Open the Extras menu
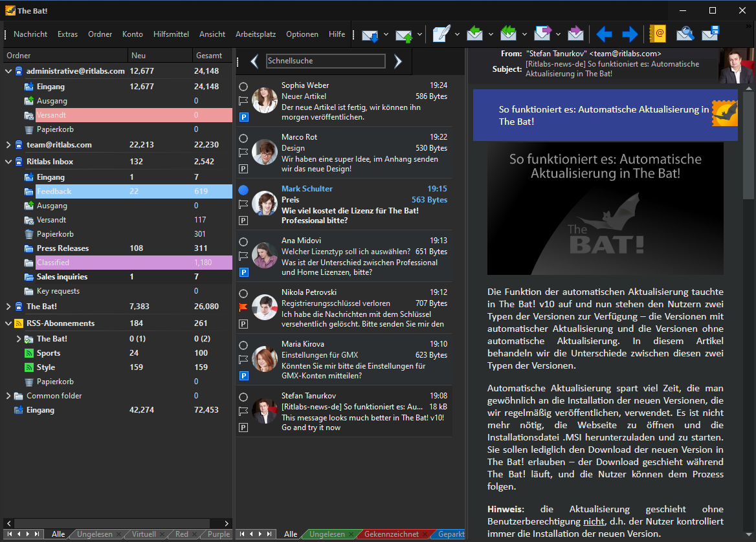Image resolution: width=756 pixels, height=542 pixels. click(67, 34)
